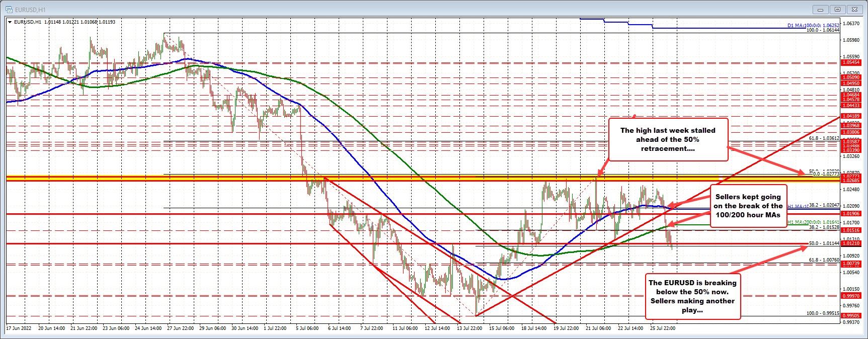The height and width of the screenshot is (339, 868).
Task: Select the 50.0 - 1.01144 Fibonacci label
Action: 824,243
